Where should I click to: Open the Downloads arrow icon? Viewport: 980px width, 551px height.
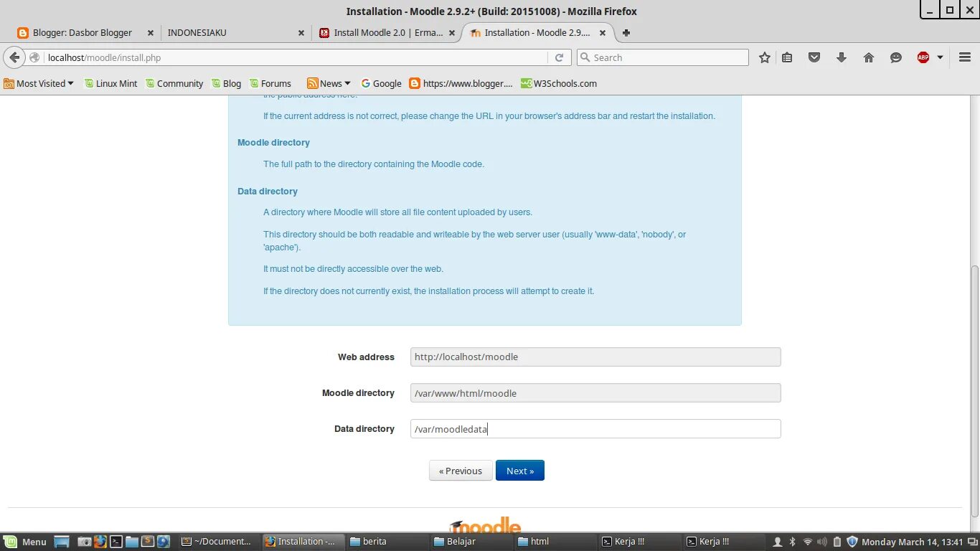[842, 57]
